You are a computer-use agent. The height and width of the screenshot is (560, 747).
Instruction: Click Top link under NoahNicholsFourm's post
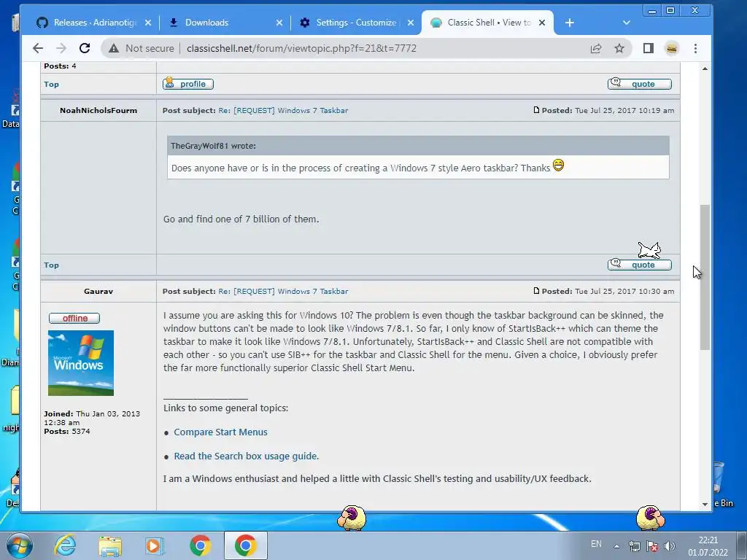(x=52, y=265)
